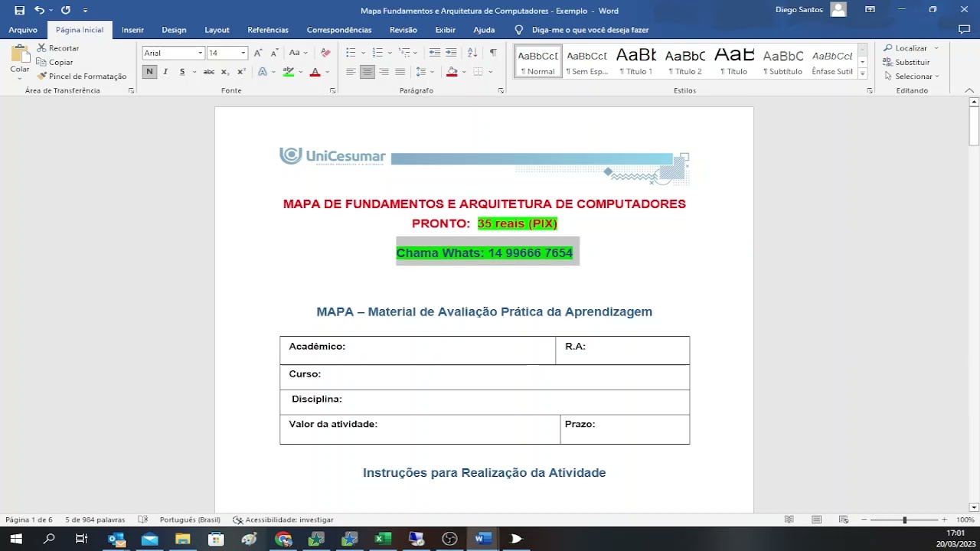Expand the Selecionar dropdown
The width and height of the screenshot is (980, 551).
913,77
